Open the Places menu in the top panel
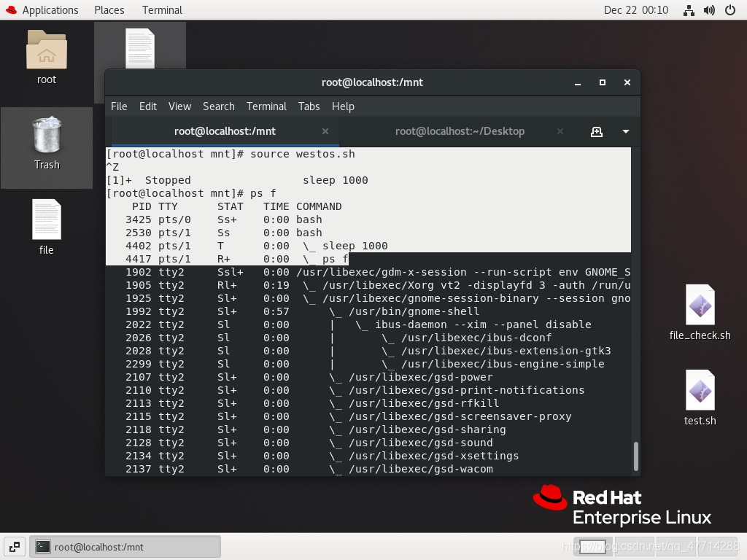The image size is (747, 560). point(109,9)
